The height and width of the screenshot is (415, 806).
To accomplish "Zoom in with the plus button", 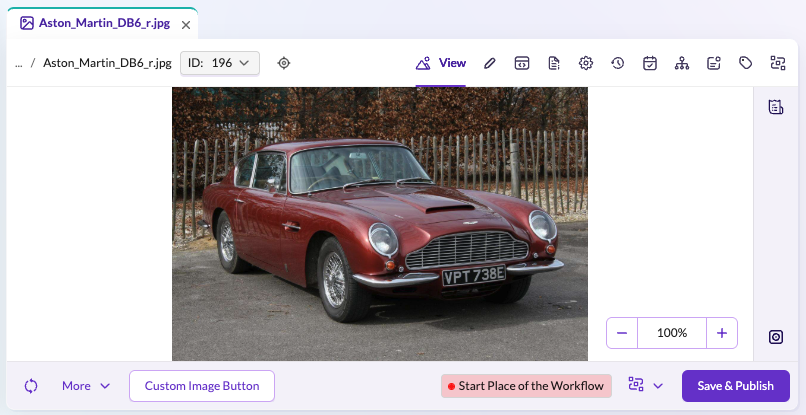I will tap(722, 333).
